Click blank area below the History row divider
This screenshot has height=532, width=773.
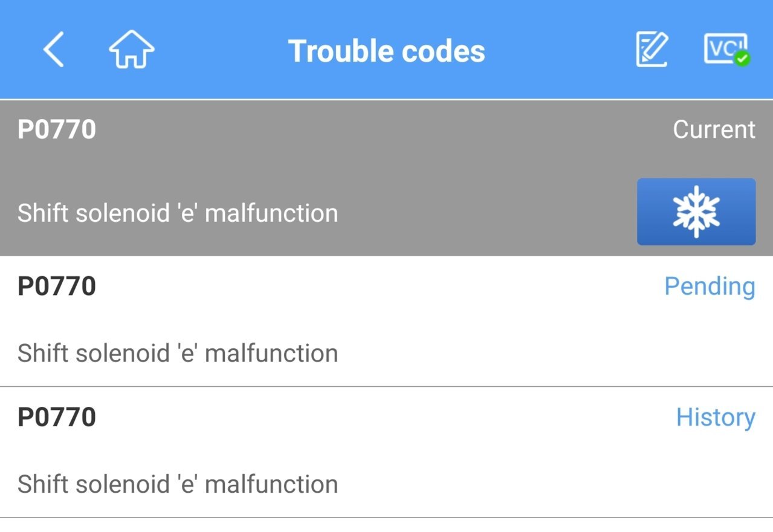387,525
